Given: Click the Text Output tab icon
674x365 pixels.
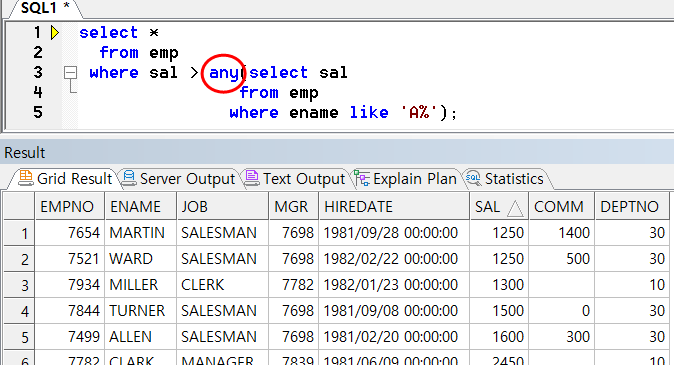Looking at the screenshot, I should [x=252, y=178].
